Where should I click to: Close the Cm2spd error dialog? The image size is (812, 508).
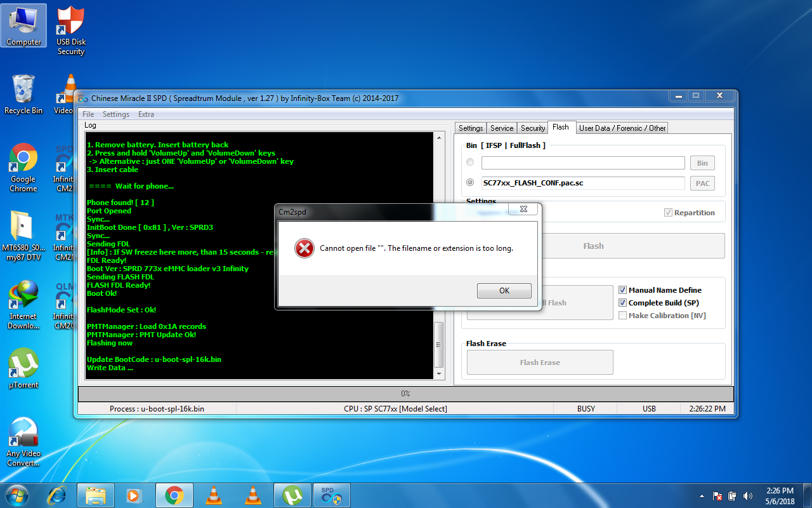(x=523, y=210)
